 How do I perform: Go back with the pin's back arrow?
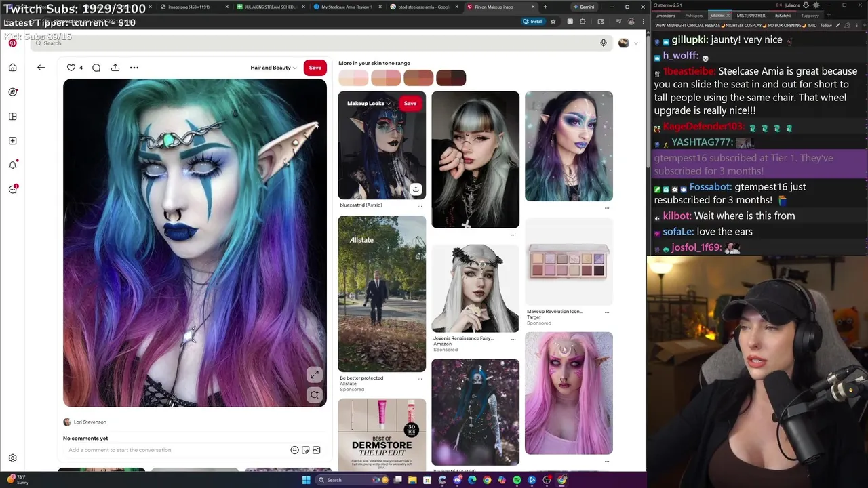41,68
